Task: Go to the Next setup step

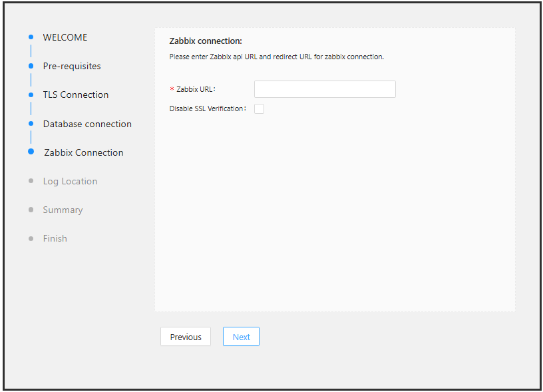Action: (x=241, y=337)
